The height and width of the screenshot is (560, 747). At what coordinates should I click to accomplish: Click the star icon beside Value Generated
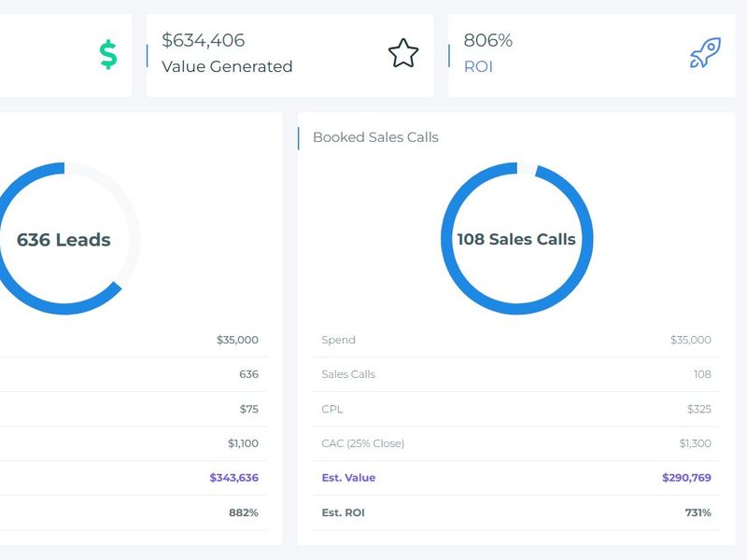pyautogui.click(x=403, y=54)
